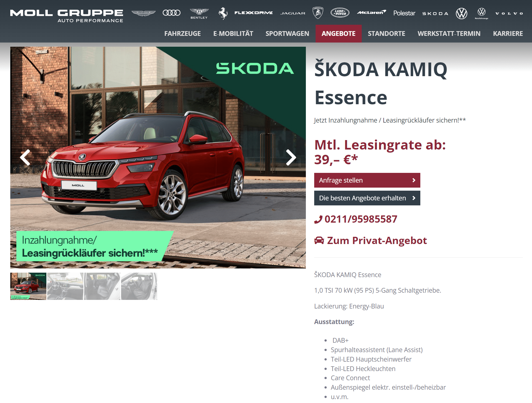Screen dimensions: 532x403
Task: Open the Werkstatt-Termin menu item
Action: (449, 34)
